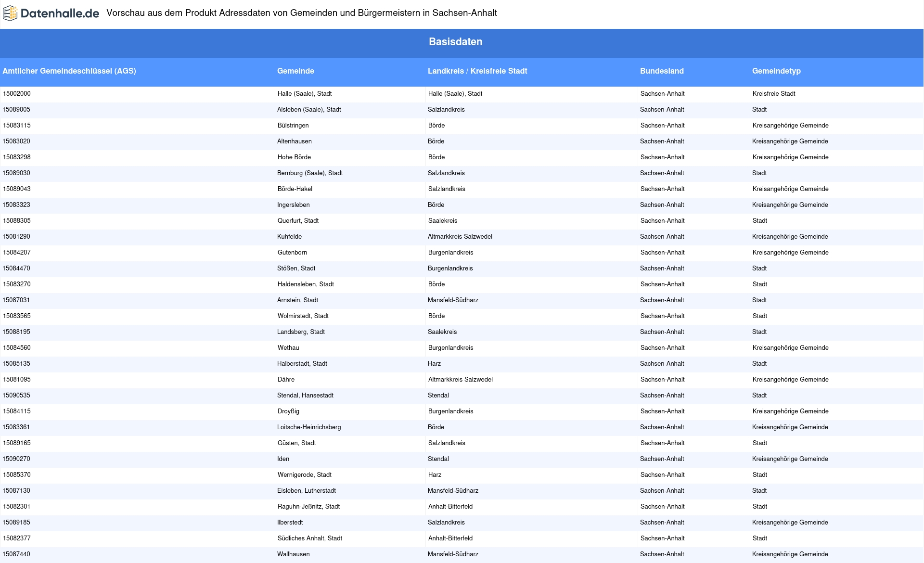The width and height of the screenshot is (924, 563).
Task: Click the Datenhalle.de logo icon
Action: click(x=10, y=13)
